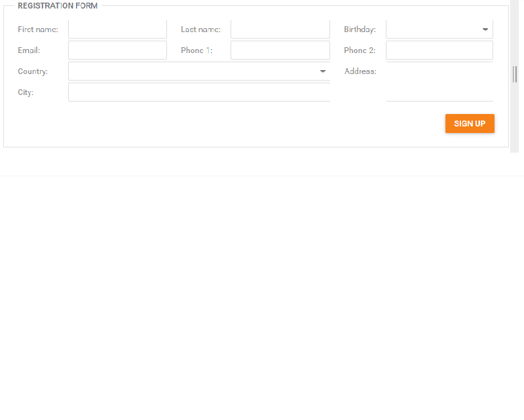
Task: Click inside the First name field
Action: (117, 29)
